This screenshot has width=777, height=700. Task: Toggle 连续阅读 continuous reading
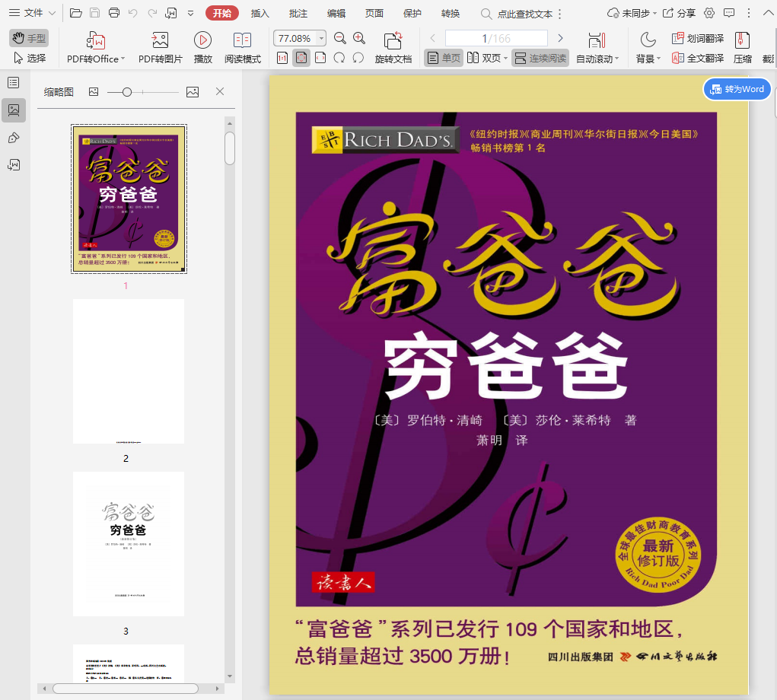coord(540,58)
